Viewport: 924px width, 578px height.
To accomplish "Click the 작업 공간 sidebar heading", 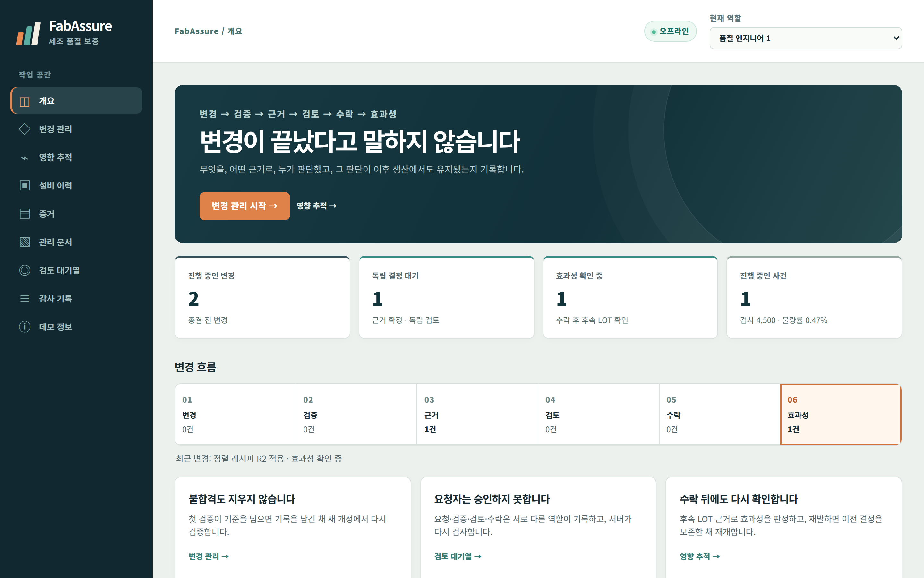I will click(35, 74).
